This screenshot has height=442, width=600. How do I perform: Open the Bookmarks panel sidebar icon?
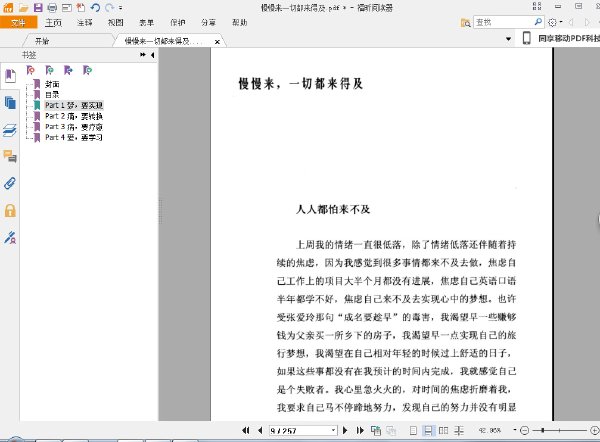[10, 75]
